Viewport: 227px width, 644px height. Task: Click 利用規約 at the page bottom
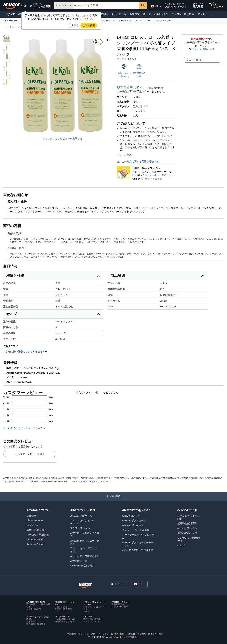71,634
